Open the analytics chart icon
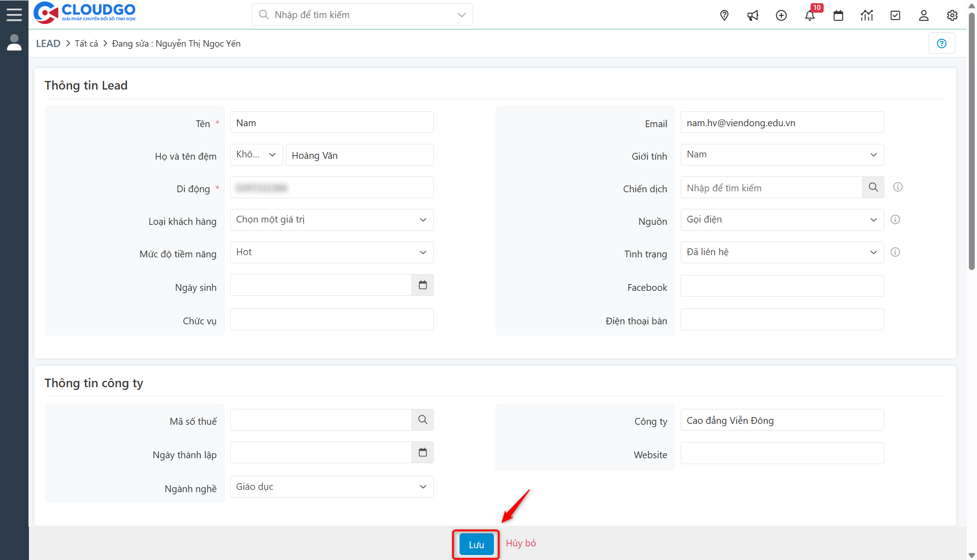This screenshot has width=977, height=560. pyautogui.click(x=867, y=15)
